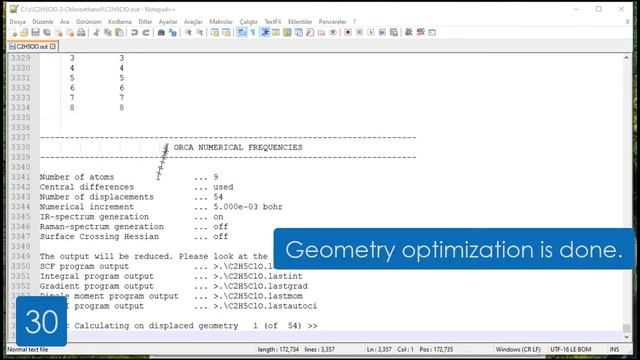Open the Çalıştır menu
The height and width of the screenshot is (360, 640).
point(248,22)
